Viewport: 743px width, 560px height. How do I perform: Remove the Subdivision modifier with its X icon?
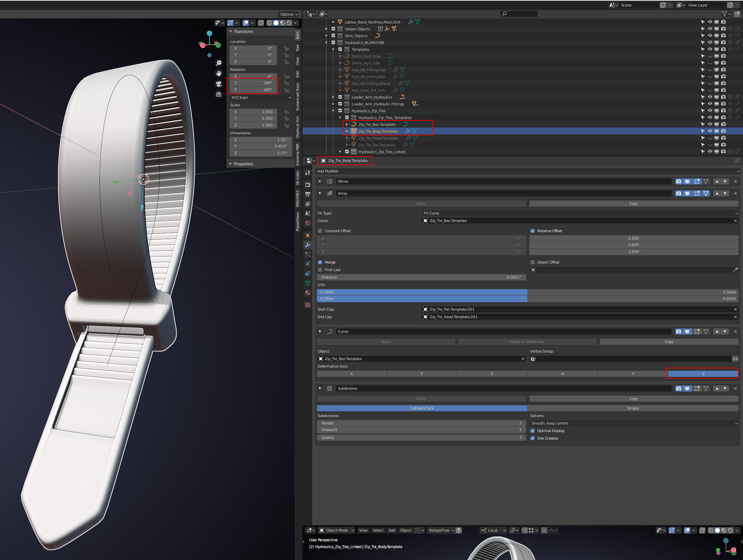click(x=735, y=388)
